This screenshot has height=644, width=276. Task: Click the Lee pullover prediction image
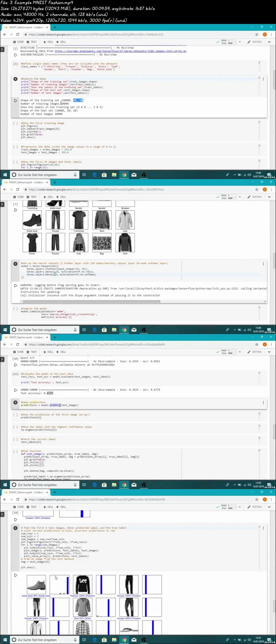[x=83, y=585]
